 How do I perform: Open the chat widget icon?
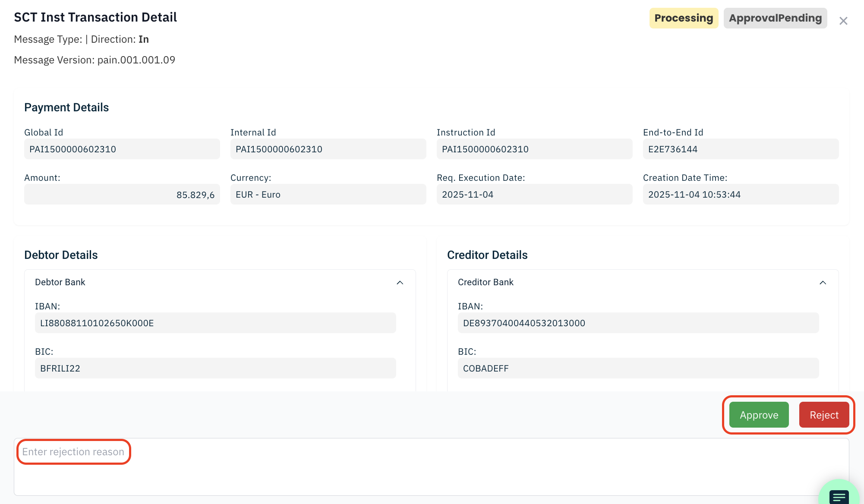(839, 496)
